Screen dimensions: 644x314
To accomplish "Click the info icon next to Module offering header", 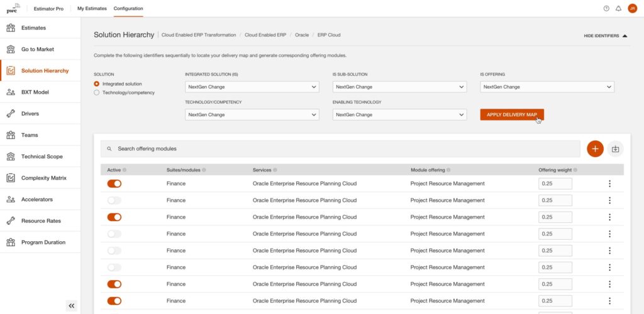I will [x=448, y=170].
